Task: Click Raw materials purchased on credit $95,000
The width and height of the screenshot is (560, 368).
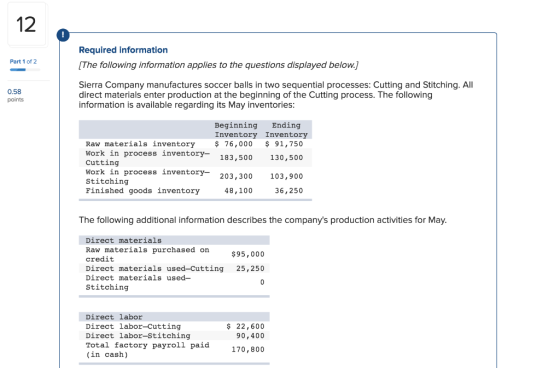Action: coord(248,254)
